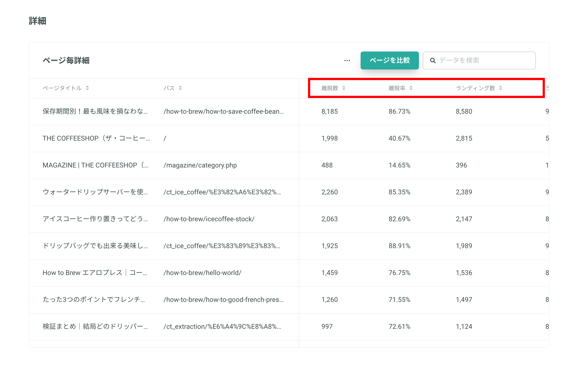588x368 pixels.
Task: Click path /how-to-brew/how-to-save-coffee-bean…
Action: click(x=224, y=111)
